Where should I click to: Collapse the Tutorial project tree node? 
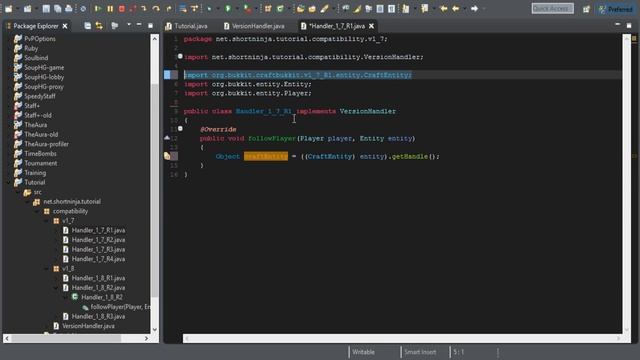(x=9, y=182)
